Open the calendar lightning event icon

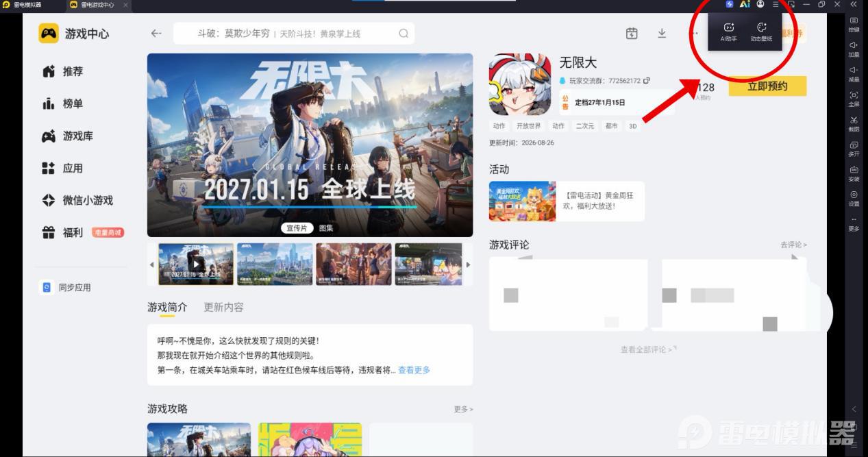coord(632,33)
